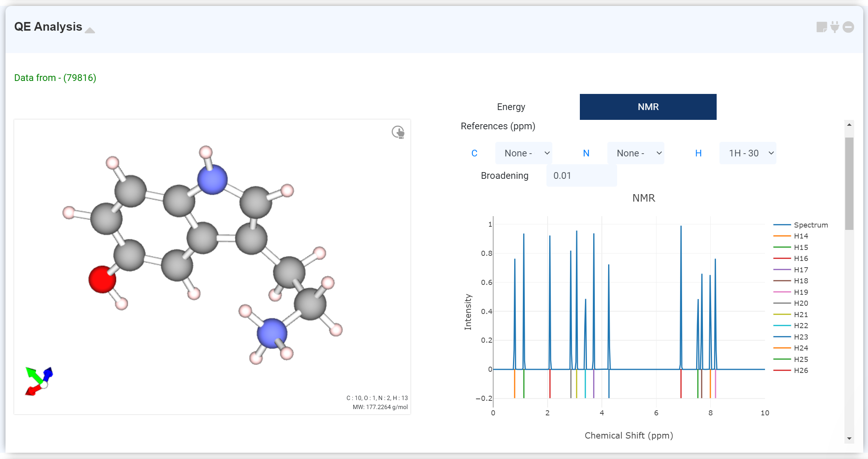Open the C reference dropdown

[x=524, y=153]
